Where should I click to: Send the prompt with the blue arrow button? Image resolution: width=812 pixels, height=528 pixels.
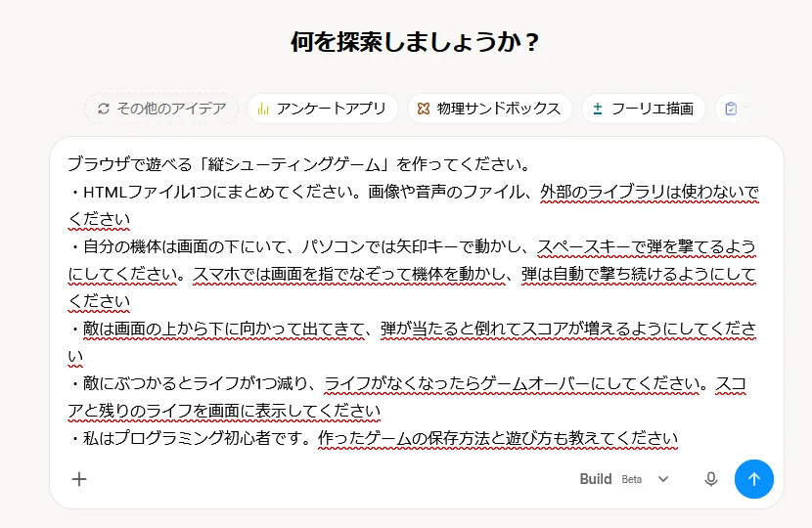754,479
